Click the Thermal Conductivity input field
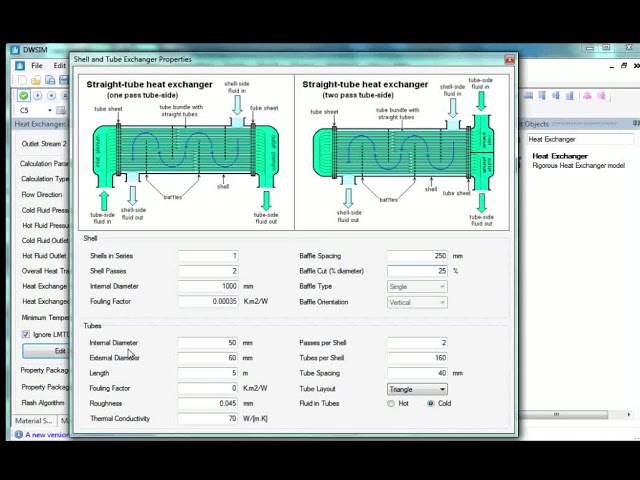The height and width of the screenshot is (480, 640). 208,418
